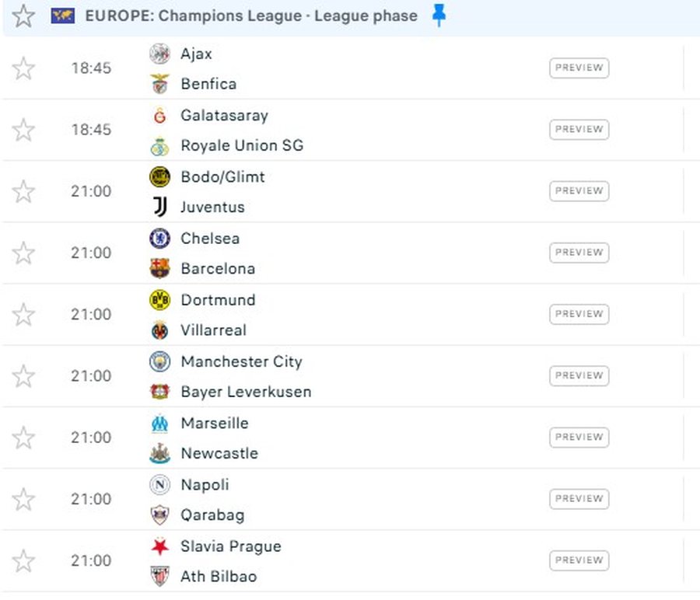The height and width of the screenshot is (600, 700).
Task: Mark Napoli vs Qarabag as favorite
Action: coord(24,499)
